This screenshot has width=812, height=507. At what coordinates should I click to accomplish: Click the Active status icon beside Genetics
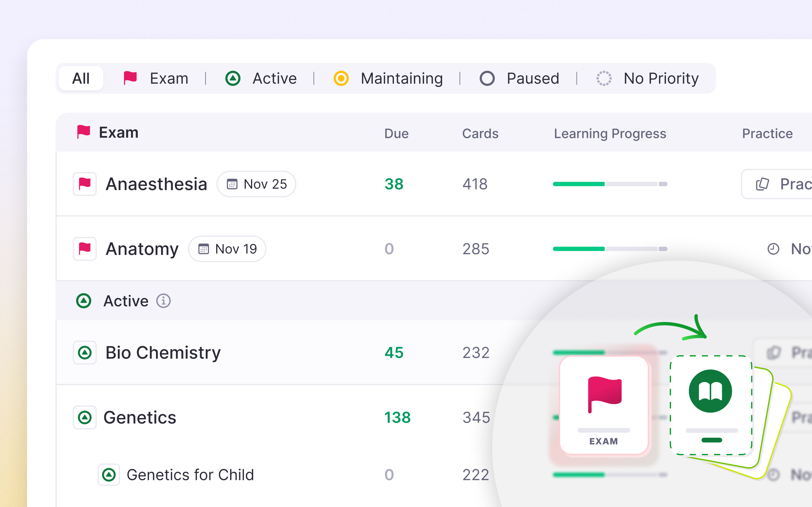(x=84, y=417)
